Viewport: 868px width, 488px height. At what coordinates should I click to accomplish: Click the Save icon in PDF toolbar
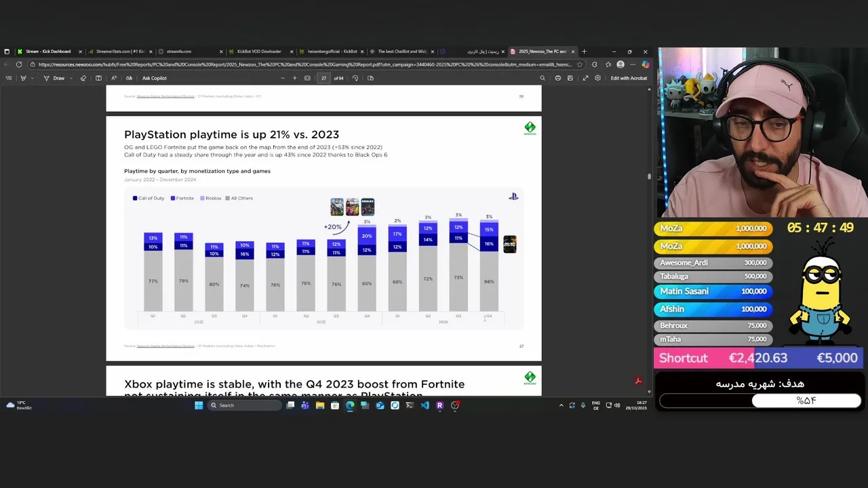pos(570,78)
